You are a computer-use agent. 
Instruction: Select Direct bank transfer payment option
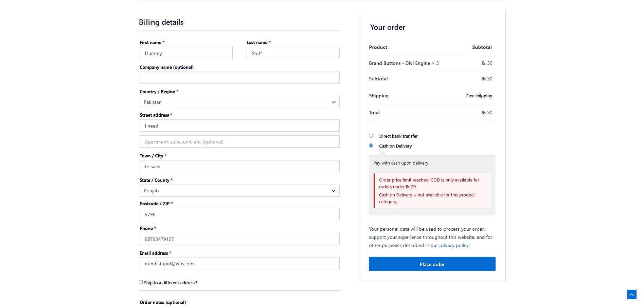click(371, 136)
